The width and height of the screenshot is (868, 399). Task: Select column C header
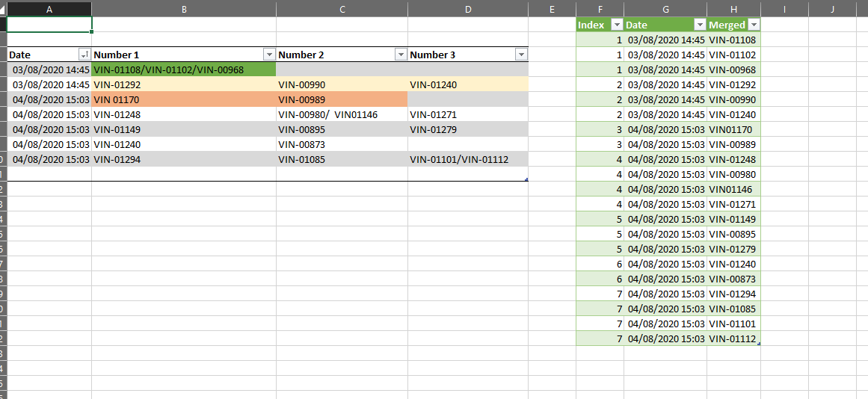tap(342, 9)
